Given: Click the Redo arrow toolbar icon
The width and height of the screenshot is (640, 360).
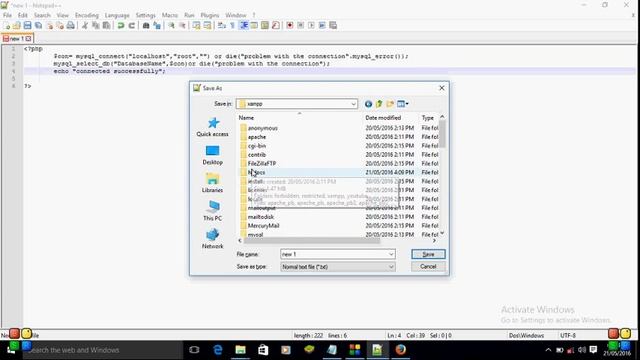Looking at the screenshot, I should 131,25.
